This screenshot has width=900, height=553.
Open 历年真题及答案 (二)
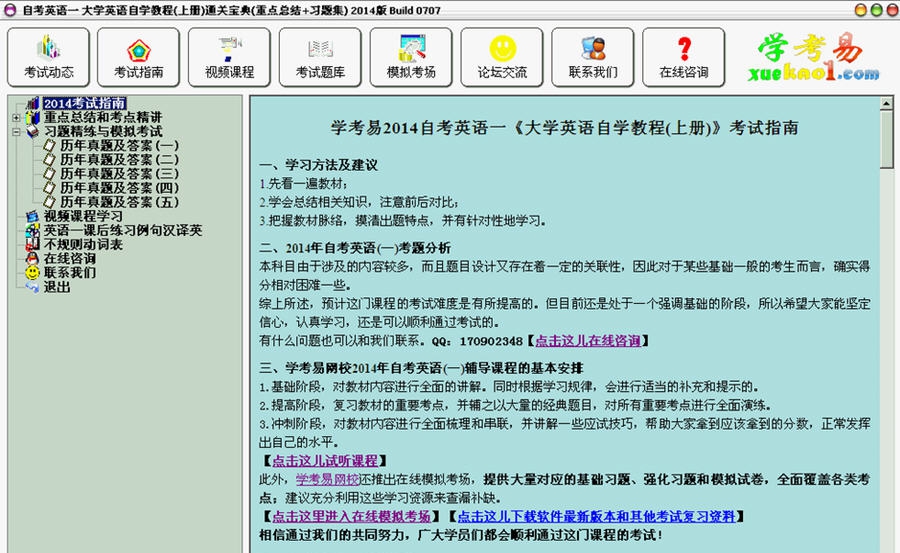(x=119, y=160)
